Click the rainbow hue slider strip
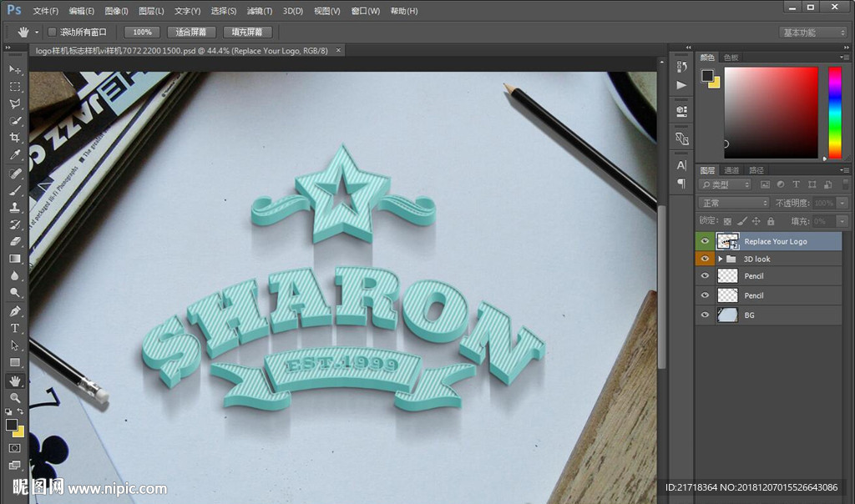The image size is (855, 504). 834,112
